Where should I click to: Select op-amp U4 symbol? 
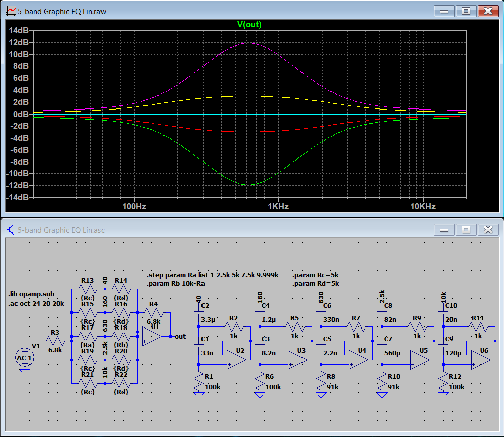[358, 360]
